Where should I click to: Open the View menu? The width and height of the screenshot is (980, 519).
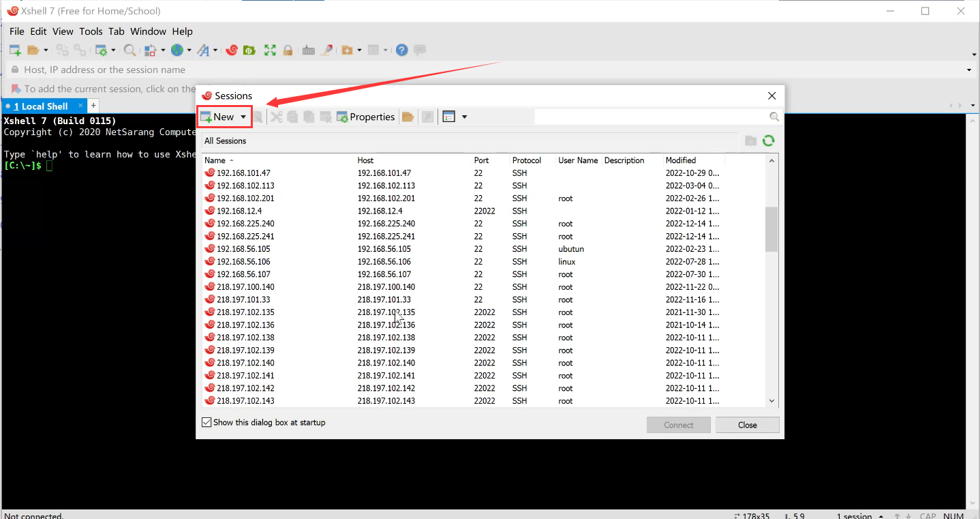(x=63, y=31)
